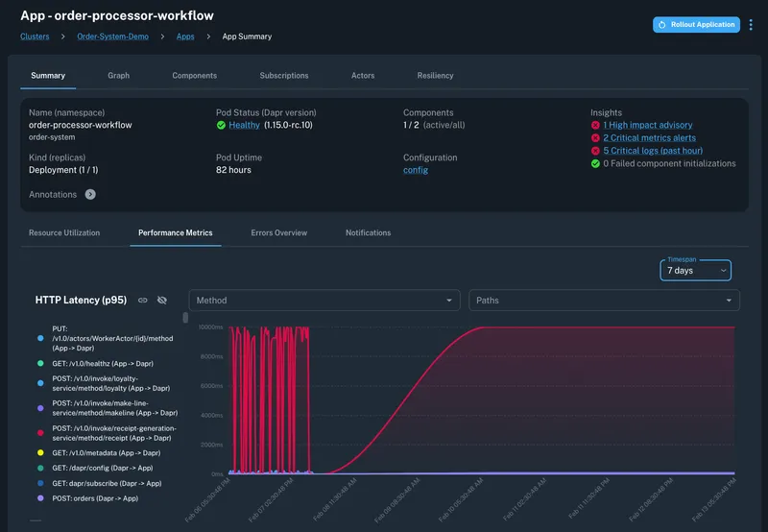Click the Rollout Application button

click(696, 25)
